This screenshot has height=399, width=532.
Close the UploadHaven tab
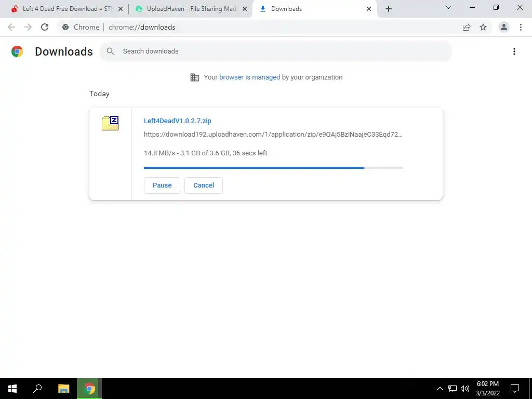click(x=245, y=9)
